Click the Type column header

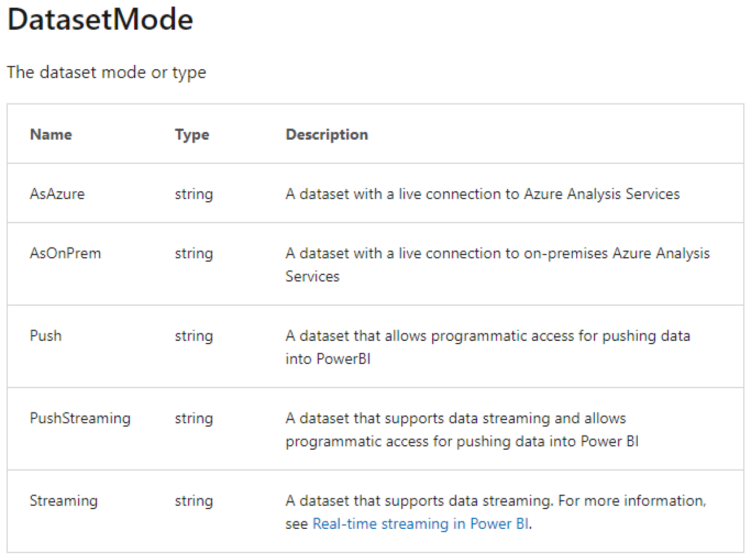pyautogui.click(x=192, y=134)
